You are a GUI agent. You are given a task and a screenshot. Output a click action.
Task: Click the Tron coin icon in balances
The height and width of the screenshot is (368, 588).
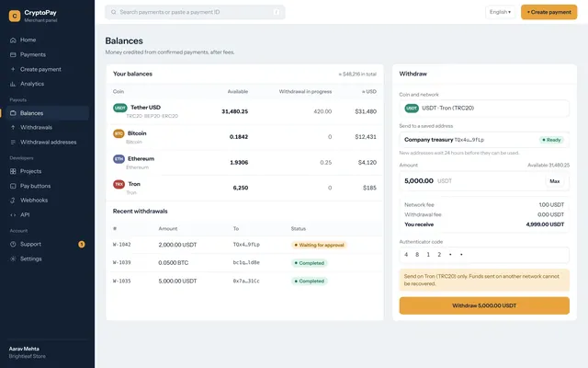pos(119,184)
